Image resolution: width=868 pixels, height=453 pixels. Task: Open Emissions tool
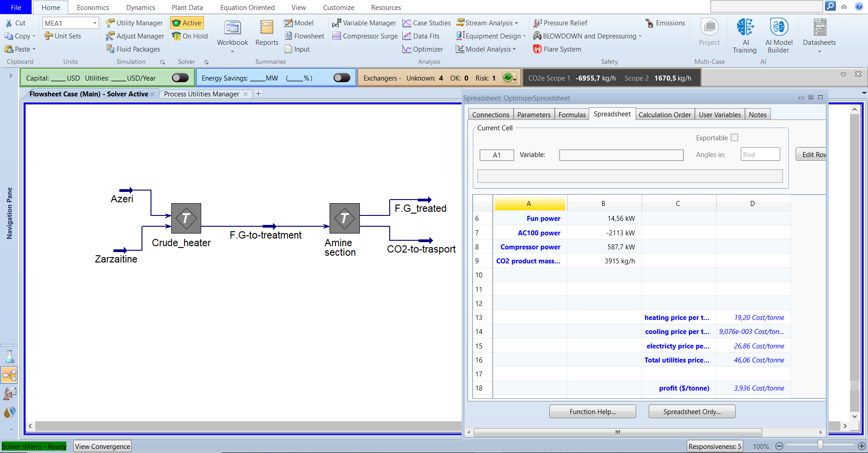(665, 23)
